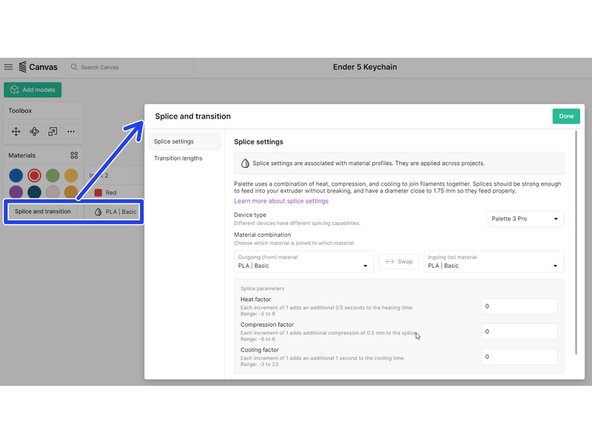
Task: Select the Scale tool in Toolbox
Action: 52,131
